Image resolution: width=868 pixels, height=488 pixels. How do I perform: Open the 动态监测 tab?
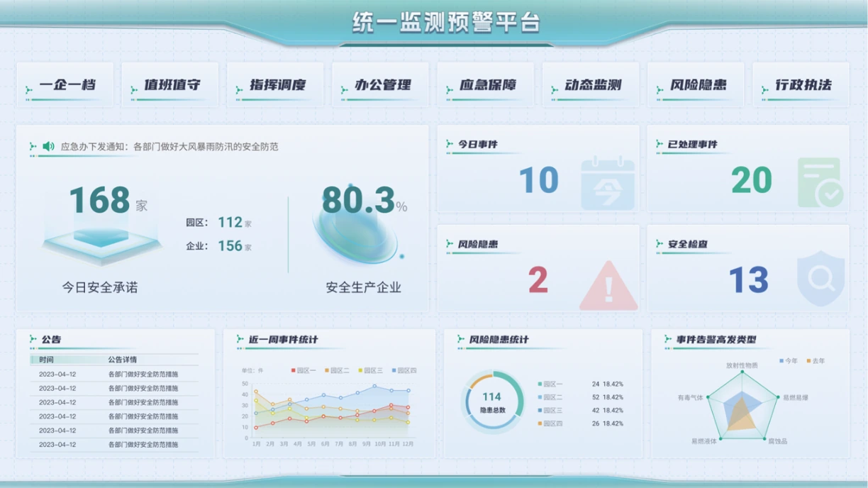591,85
